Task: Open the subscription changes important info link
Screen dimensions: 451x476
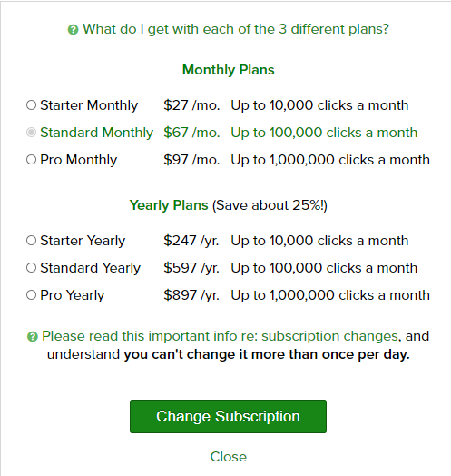Action: point(220,336)
